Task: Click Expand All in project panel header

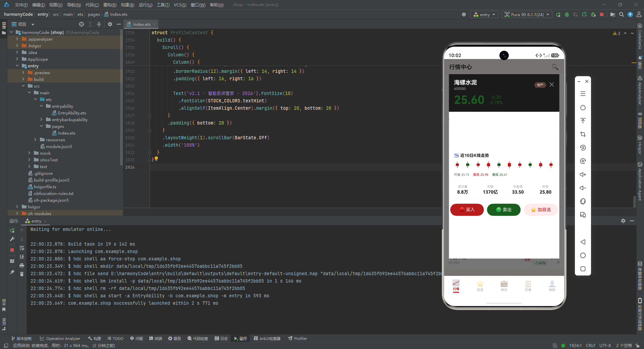Action: pos(90,24)
